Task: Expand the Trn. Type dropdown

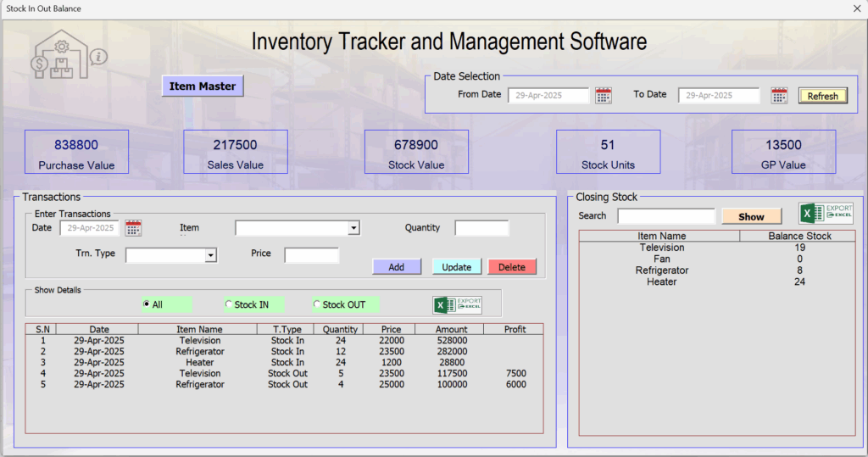Action: (211, 255)
